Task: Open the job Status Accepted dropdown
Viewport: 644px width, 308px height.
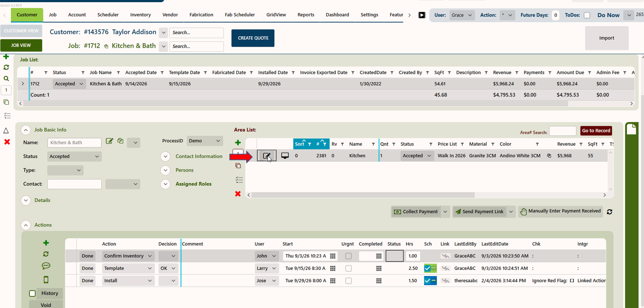Action: pos(74,156)
